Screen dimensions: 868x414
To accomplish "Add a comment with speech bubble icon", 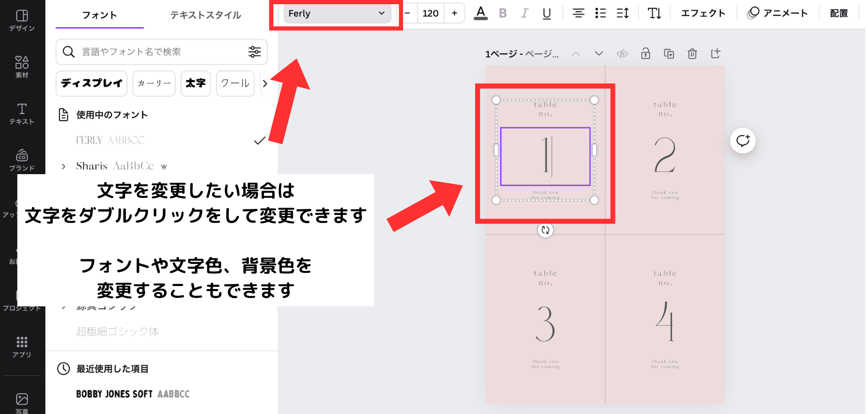I will [x=743, y=141].
